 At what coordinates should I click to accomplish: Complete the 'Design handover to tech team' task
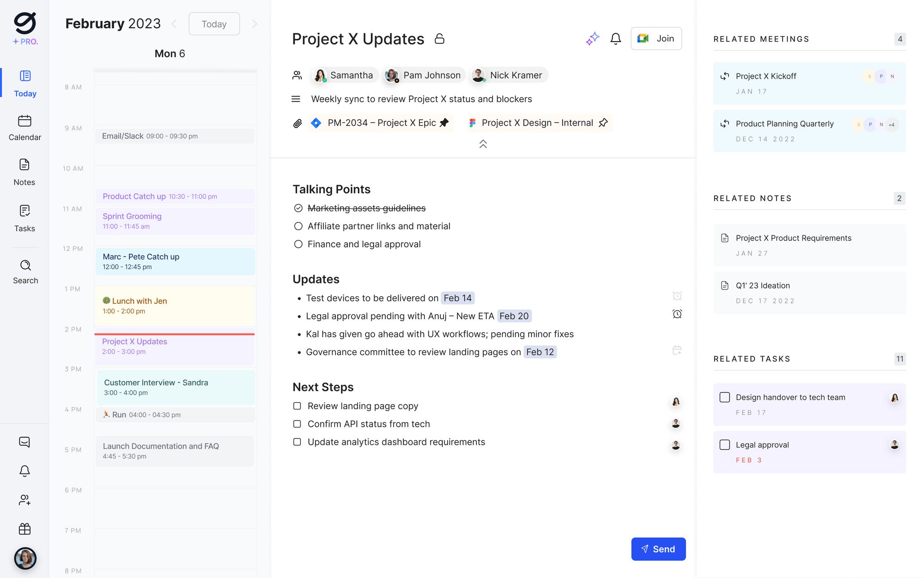point(724,397)
